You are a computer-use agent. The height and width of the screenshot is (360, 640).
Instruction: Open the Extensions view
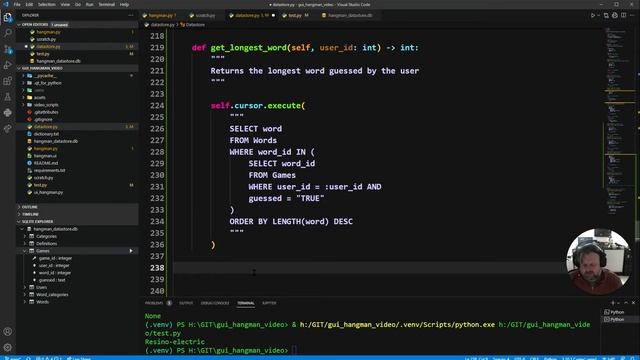7,81
